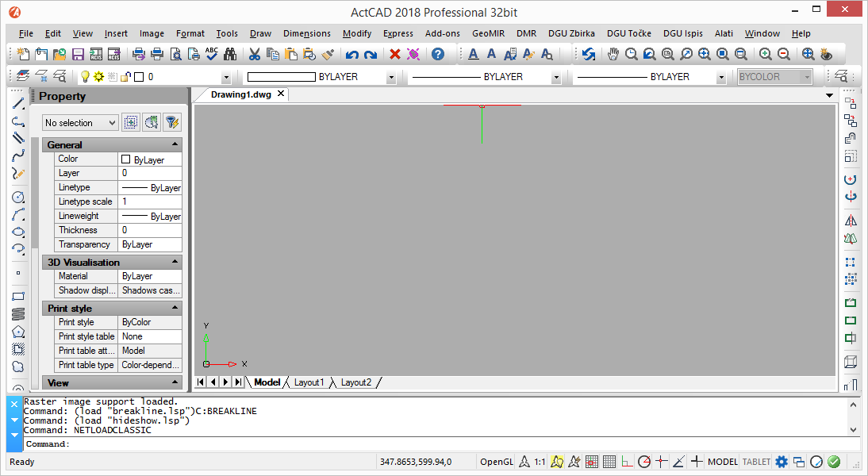This screenshot has width=868, height=476.
Task: Click the Color ByLayer swatch in Property
Action: (x=125, y=159)
